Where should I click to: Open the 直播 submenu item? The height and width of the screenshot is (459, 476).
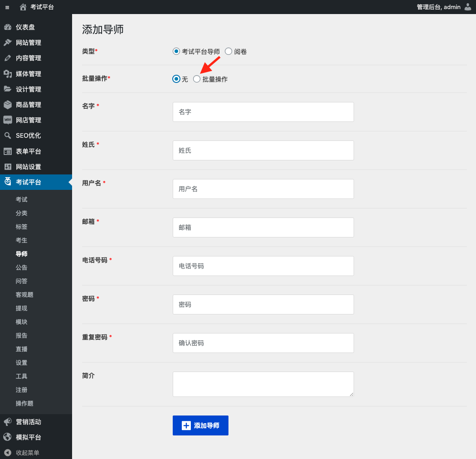point(22,349)
